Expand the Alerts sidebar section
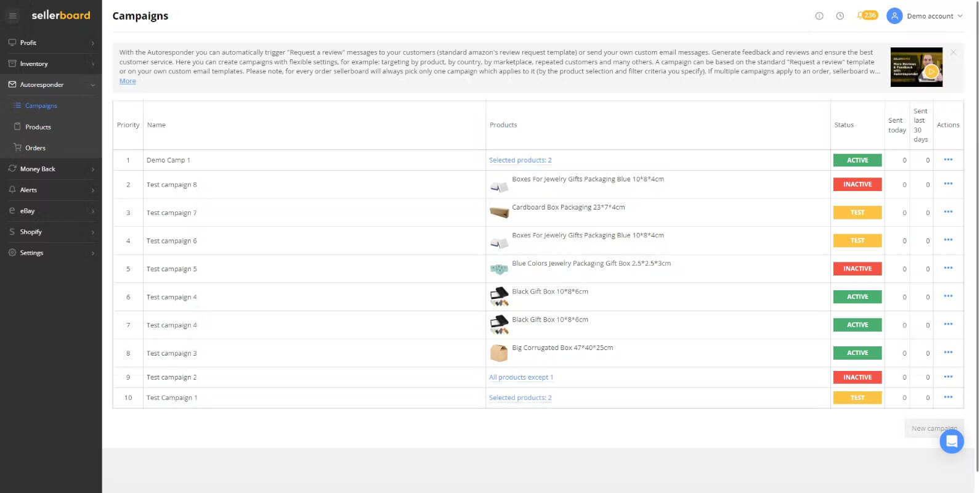 (x=51, y=190)
